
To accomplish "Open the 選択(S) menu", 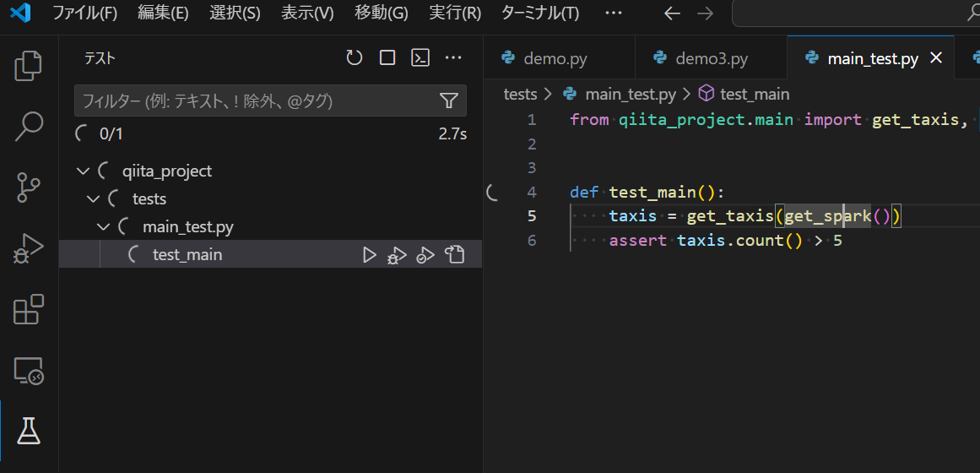I will pyautogui.click(x=235, y=14).
